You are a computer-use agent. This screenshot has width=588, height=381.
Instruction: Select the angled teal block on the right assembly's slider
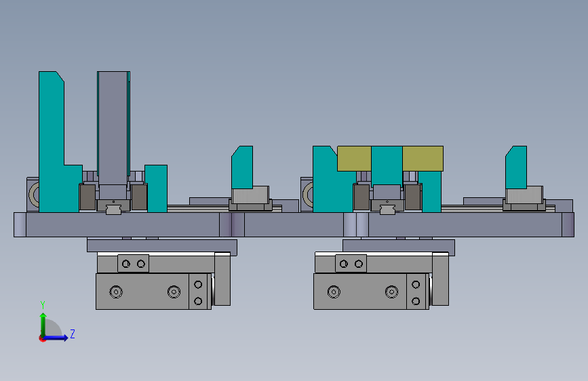coord(516,167)
